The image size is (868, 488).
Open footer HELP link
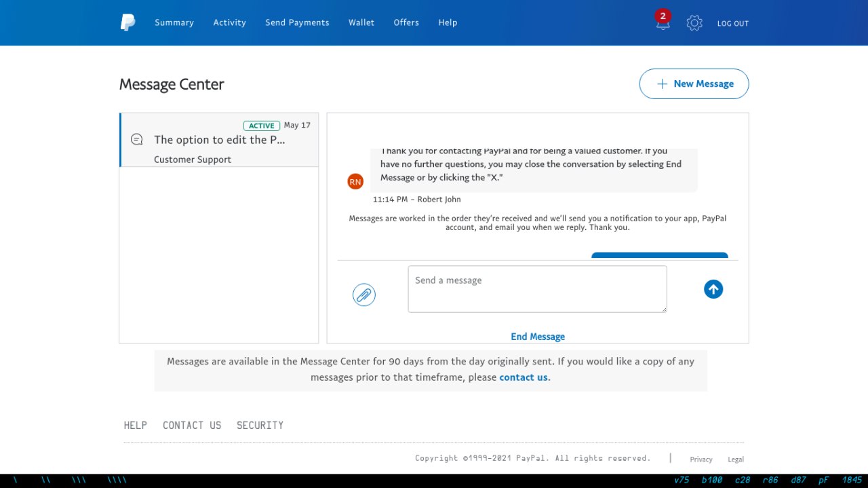pyautogui.click(x=135, y=425)
